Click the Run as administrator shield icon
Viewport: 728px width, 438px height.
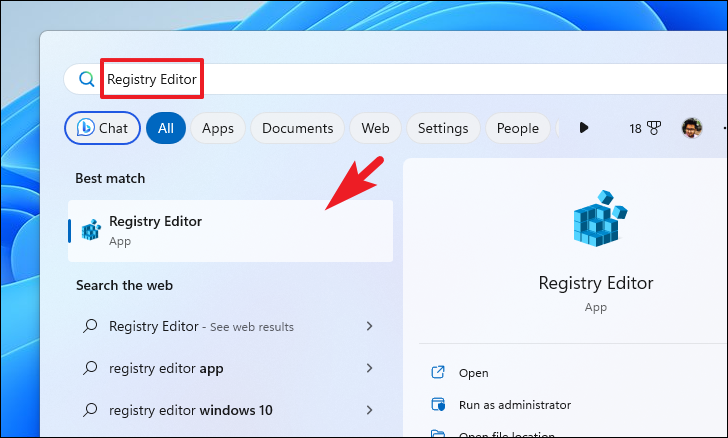click(x=438, y=405)
